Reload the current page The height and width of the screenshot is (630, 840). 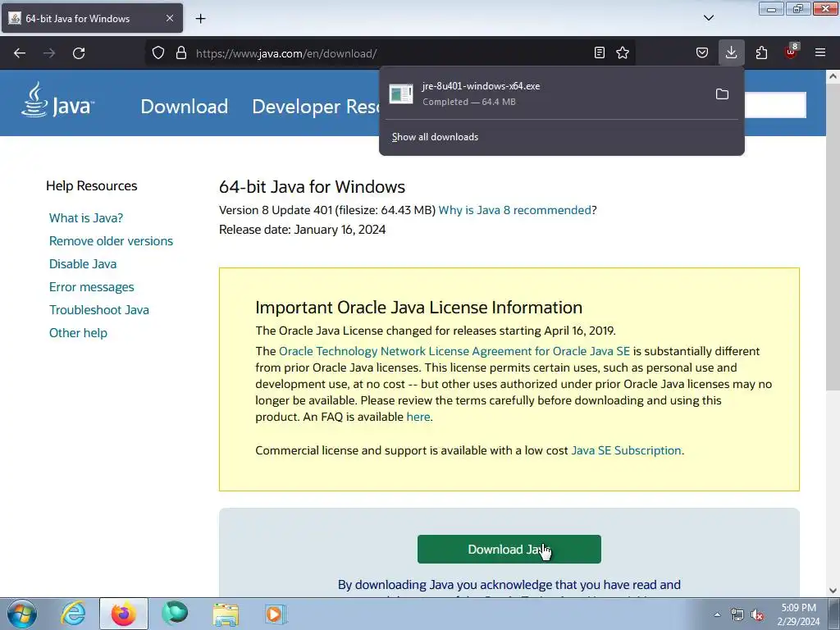[x=79, y=53]
